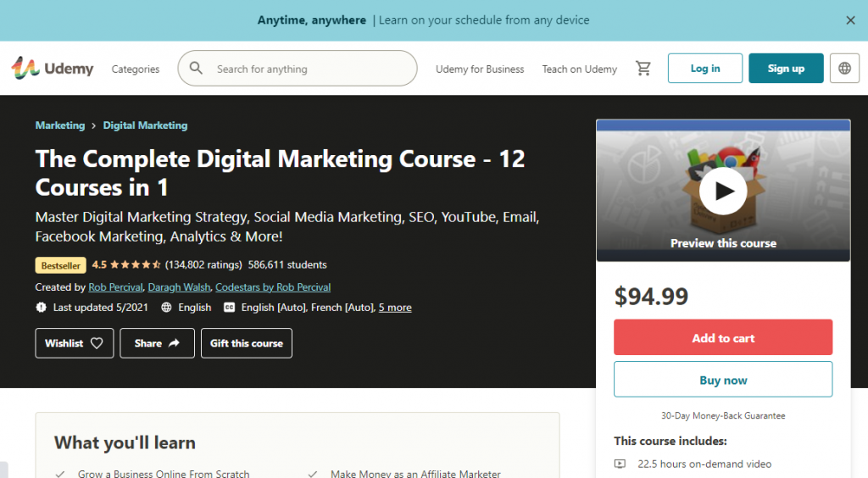Image resolution: width=868 pixels, height=478 pixels.
Task: Close the Anytime, anywhere banner
Action: pyautogui.click(x=850, y=20)
